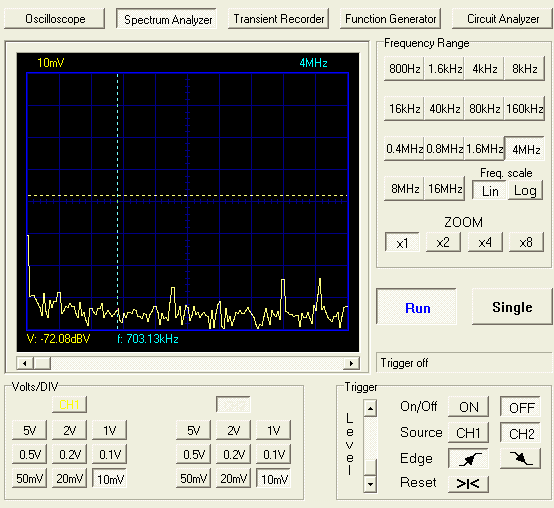Set frequency range to 0.4MHz
This screenshot has height=508, width=554.
click(x=404, y=149)
